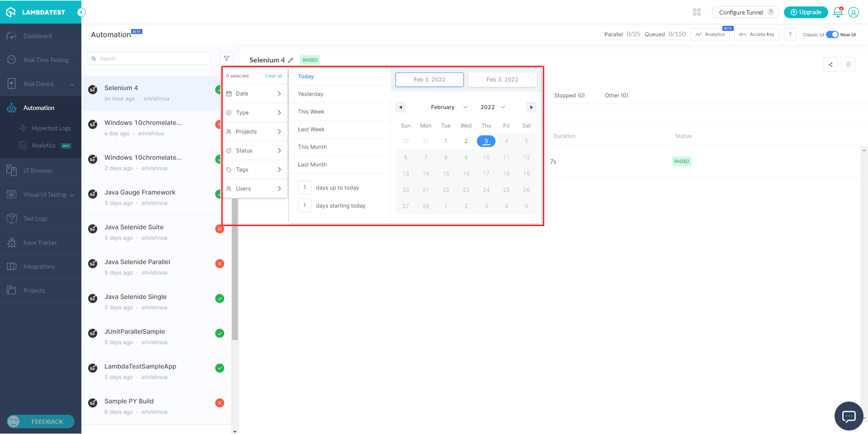Open the chat support widget
Viewport: 868px width, 434px height.
tap(849, 416)
